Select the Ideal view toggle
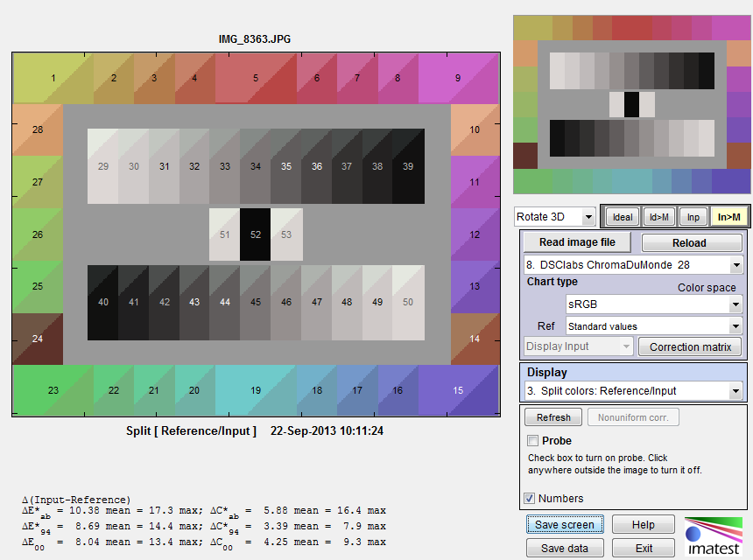Image resolution: width=753 pixels, height=560 pixels. (623, 217)
